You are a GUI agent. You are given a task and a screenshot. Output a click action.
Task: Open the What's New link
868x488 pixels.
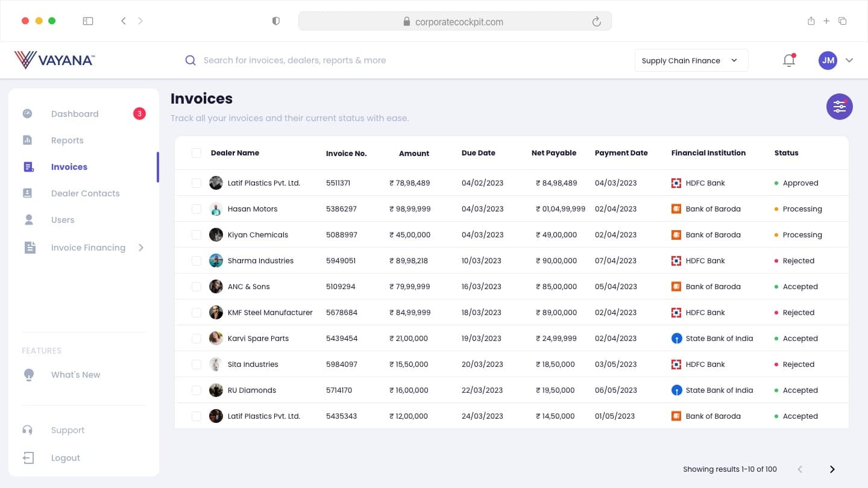pyautogui.click(x=75, y=375)
